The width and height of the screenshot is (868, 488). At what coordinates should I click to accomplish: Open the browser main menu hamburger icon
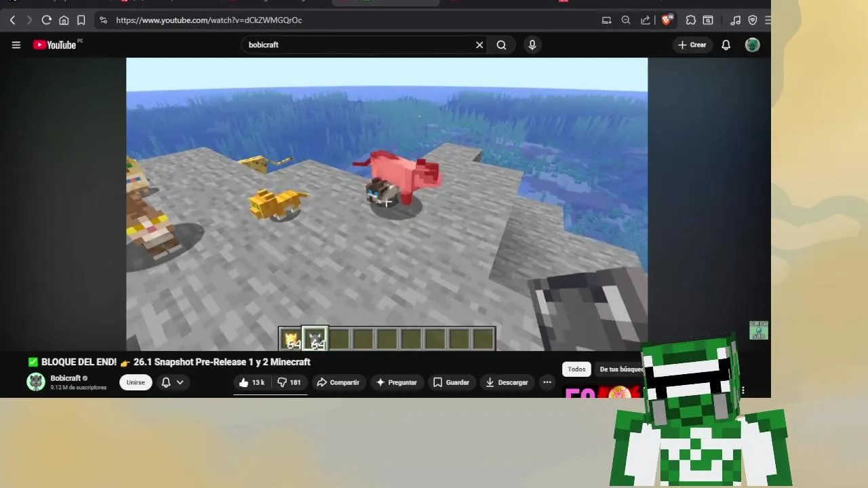point(768,20)
